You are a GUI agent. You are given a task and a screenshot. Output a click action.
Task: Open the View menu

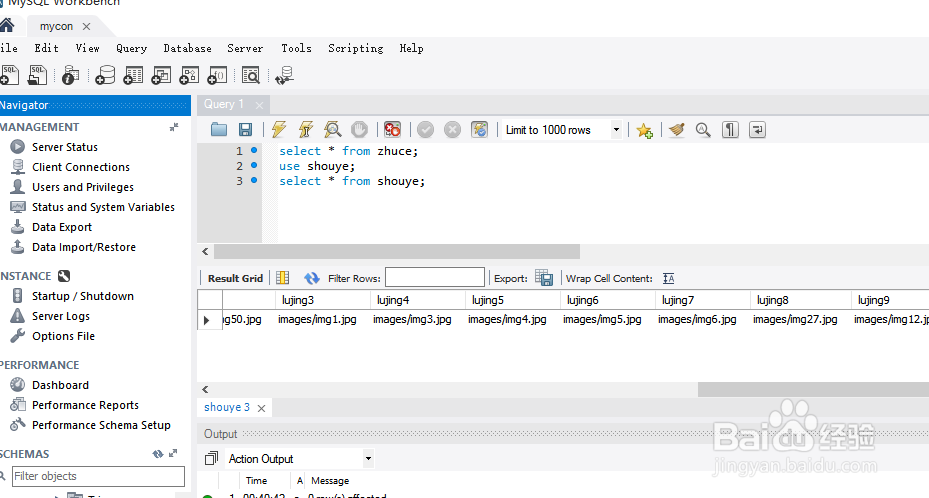point(88,49)
